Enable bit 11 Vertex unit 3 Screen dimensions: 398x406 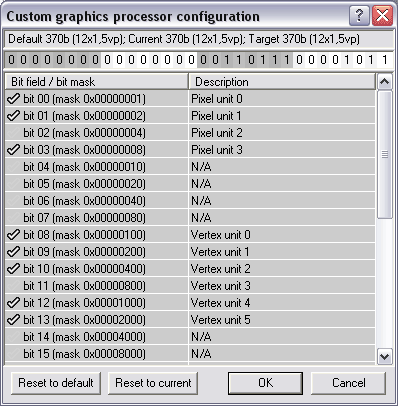[x=13, y=286]
